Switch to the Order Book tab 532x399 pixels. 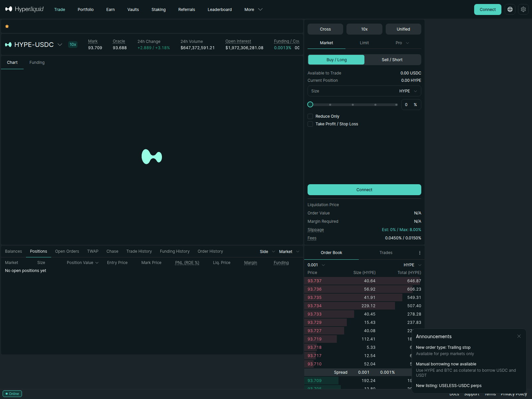point(332,253)
